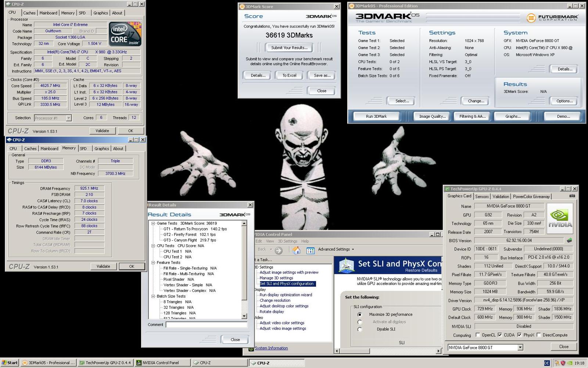Click Result Details scrollbar up arrow
The image size is (588, 368).
244,223
